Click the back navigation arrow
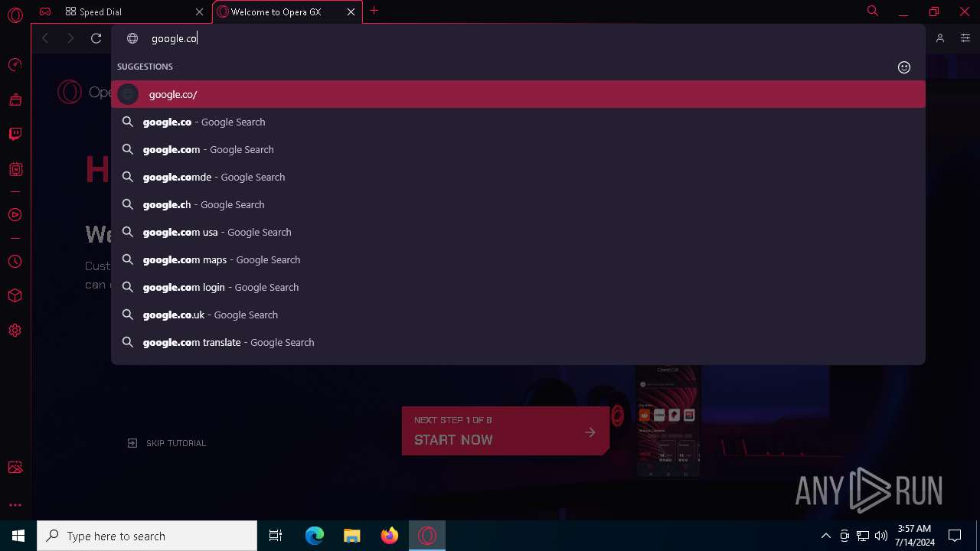 click(45, 38)
